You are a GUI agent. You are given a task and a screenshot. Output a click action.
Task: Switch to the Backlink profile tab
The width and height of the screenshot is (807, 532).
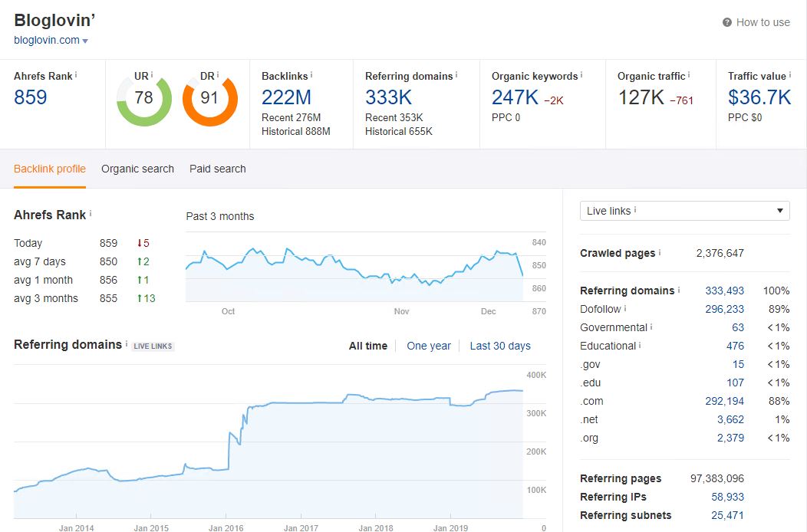point(50,169)
